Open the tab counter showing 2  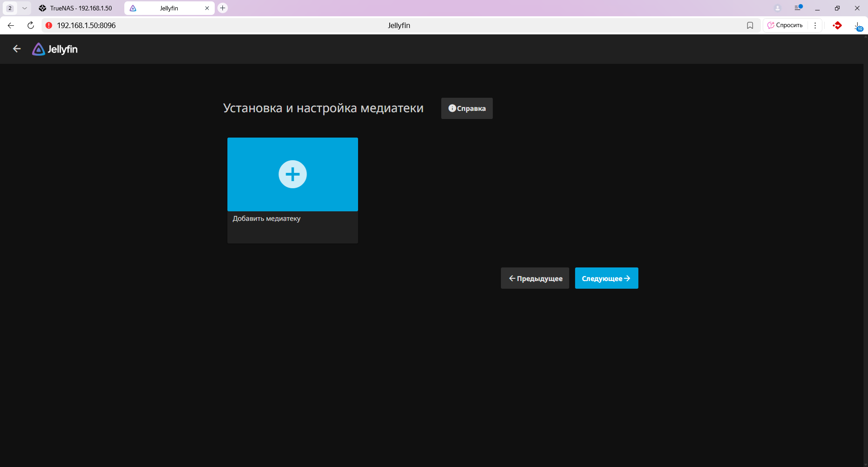point(10,8)
